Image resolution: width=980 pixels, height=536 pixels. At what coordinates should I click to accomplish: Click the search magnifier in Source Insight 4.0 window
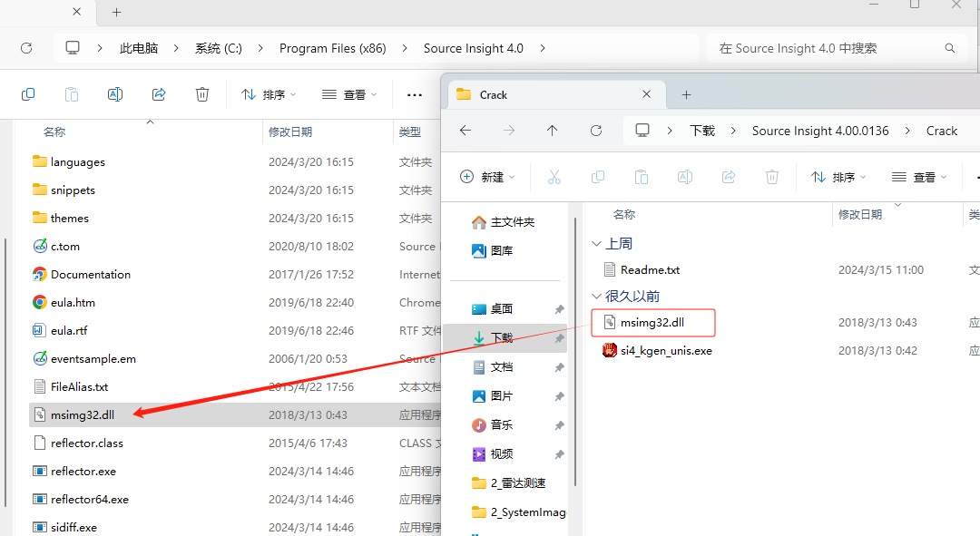tap(950, 48)
